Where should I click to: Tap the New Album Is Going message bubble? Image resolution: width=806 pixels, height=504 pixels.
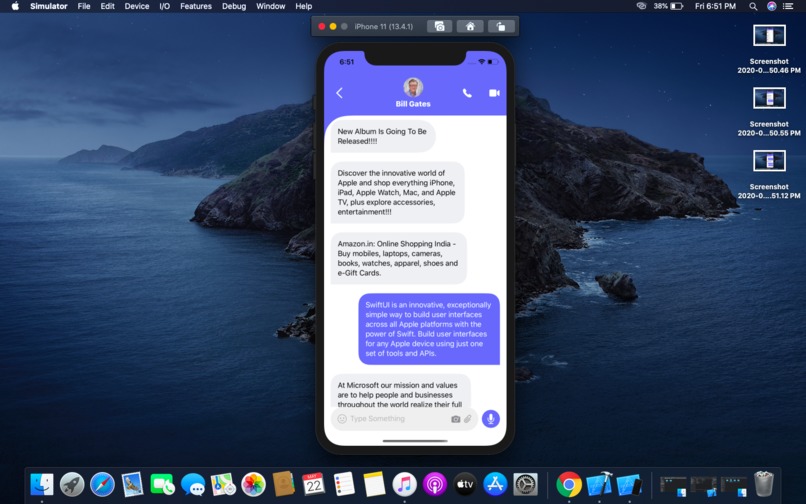pyautogui.click(x=383, y=136)
